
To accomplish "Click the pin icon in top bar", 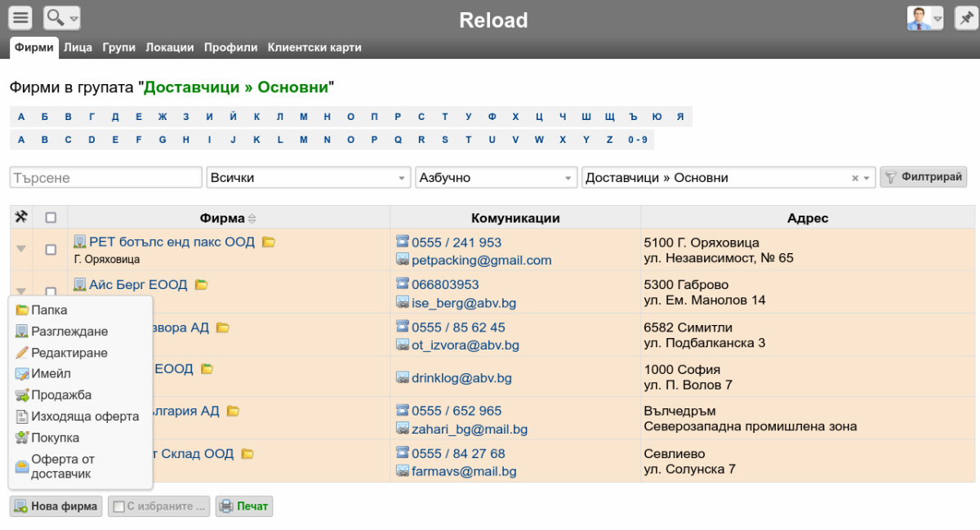I will coord(966,18).
